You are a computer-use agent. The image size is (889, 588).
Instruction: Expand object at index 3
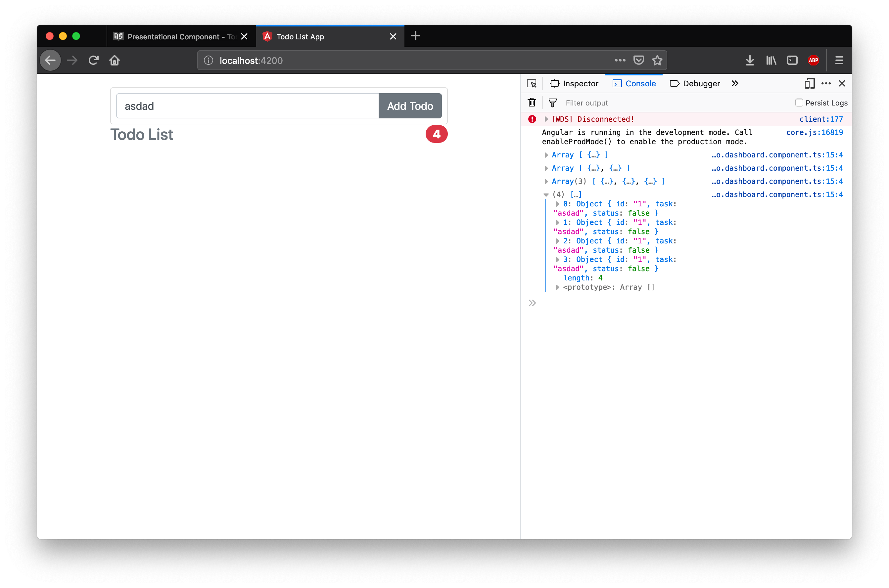pyautogui.click(x=557, y=260)
